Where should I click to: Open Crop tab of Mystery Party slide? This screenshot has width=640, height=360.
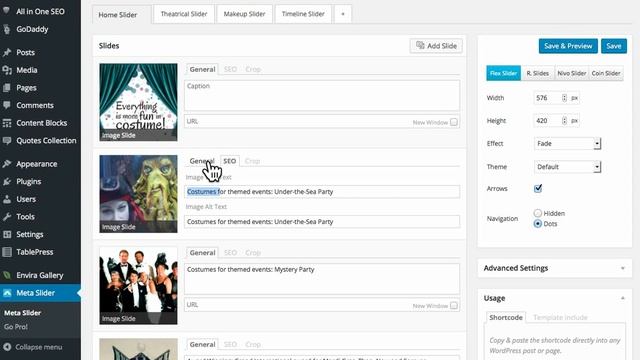(253, 253)
